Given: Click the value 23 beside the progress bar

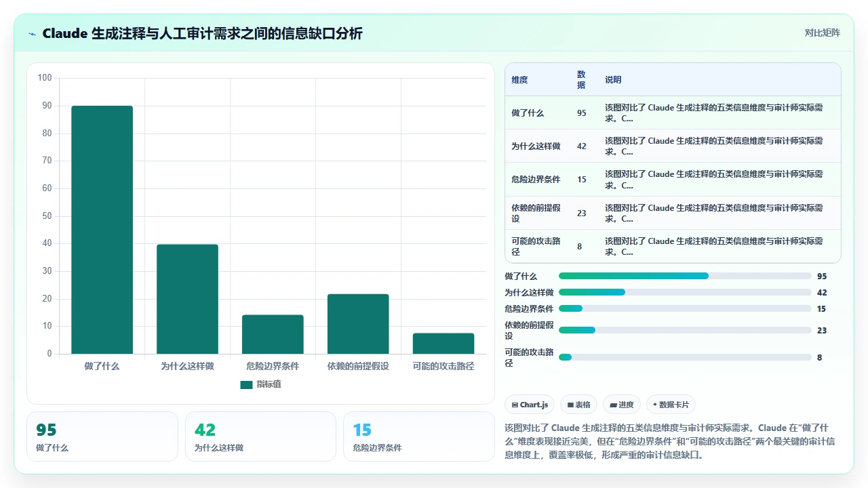Looking at the screenshot, I should (822, 330).
